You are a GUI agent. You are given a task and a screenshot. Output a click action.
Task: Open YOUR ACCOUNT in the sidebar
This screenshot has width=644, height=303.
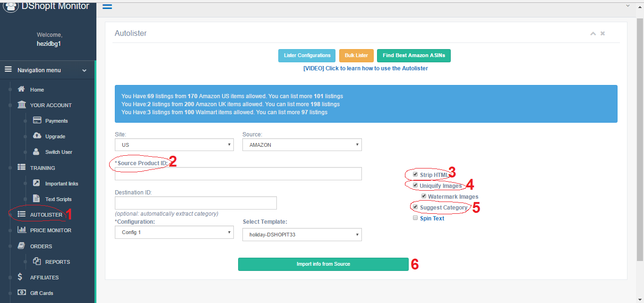(x=51, y=105)
